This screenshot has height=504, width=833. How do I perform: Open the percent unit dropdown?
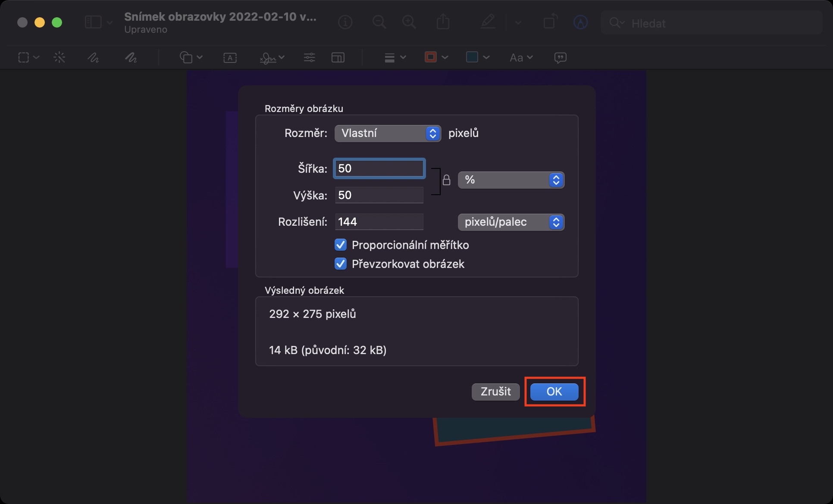(x=510, y=180)
